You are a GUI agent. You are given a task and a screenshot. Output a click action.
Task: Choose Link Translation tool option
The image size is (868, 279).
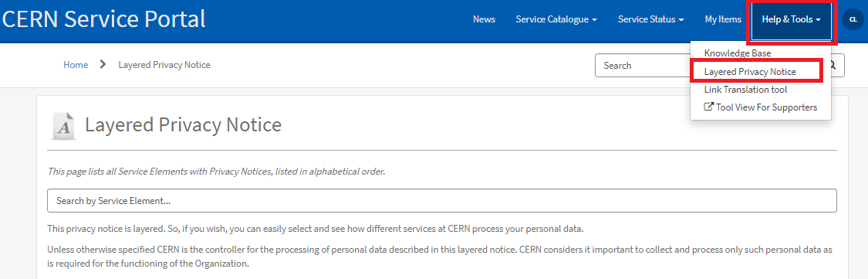coord(745,90)
